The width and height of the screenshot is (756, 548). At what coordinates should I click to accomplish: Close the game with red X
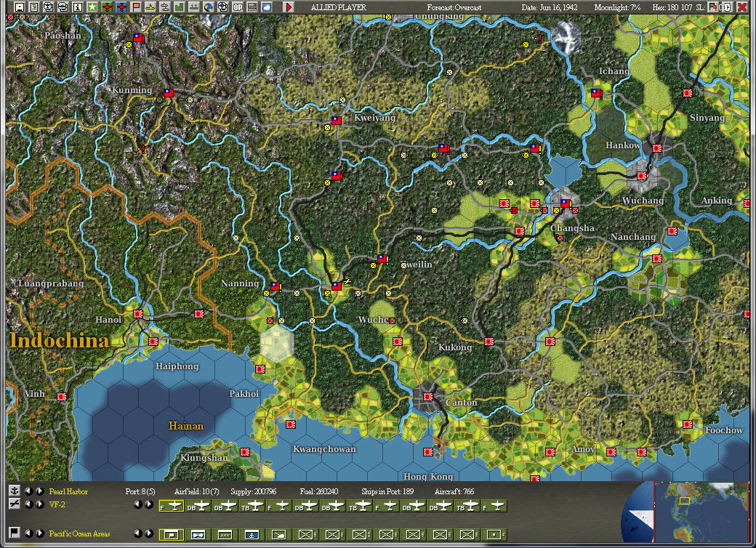coord(742,7)
